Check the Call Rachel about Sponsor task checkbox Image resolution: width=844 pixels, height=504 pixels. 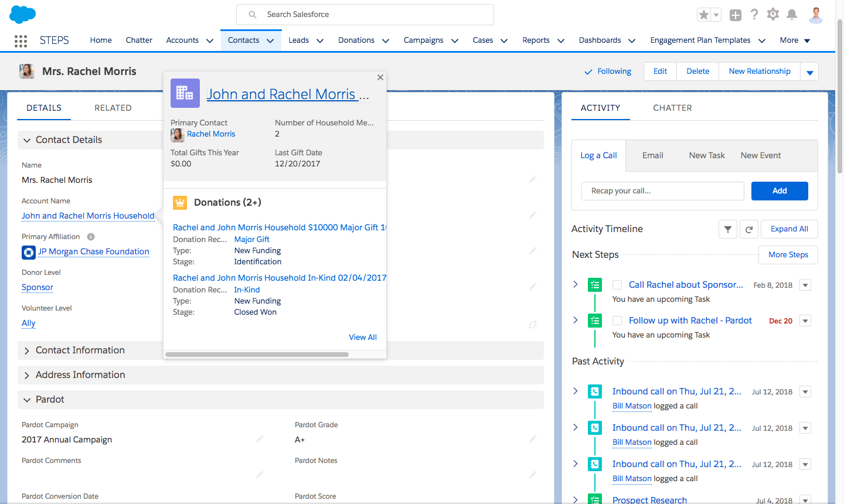(x=617, y=285)
